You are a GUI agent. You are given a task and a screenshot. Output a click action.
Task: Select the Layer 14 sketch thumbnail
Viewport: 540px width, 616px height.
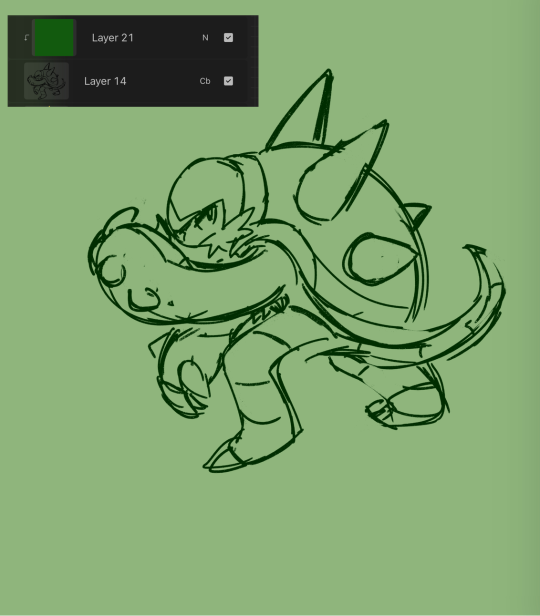point(46,81)
